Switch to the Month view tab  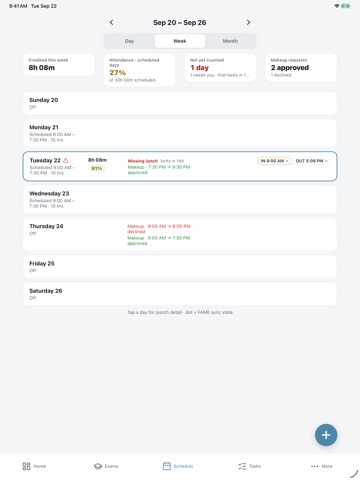coord(230,41)
